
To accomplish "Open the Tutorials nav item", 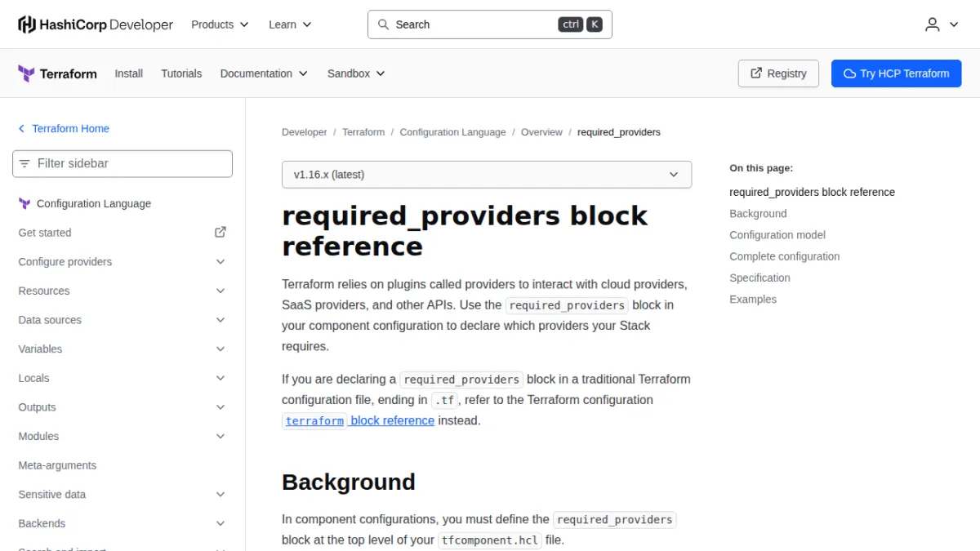I will pos(181,73).
